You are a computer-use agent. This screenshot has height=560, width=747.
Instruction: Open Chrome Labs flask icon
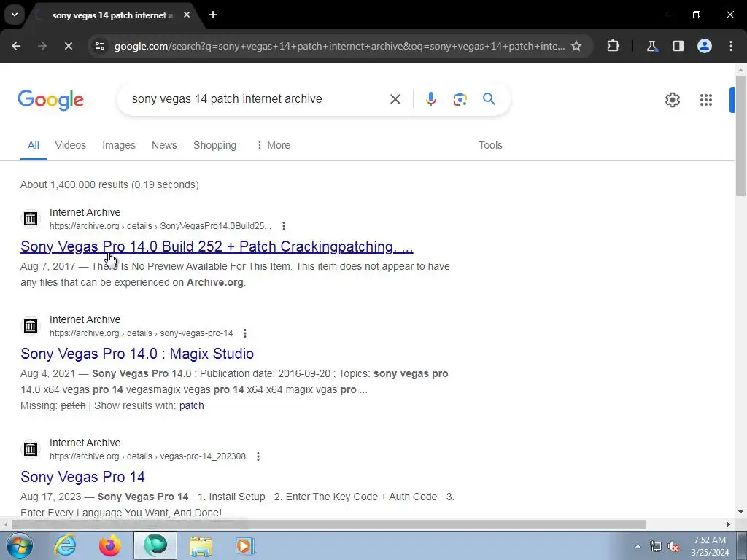651,46
